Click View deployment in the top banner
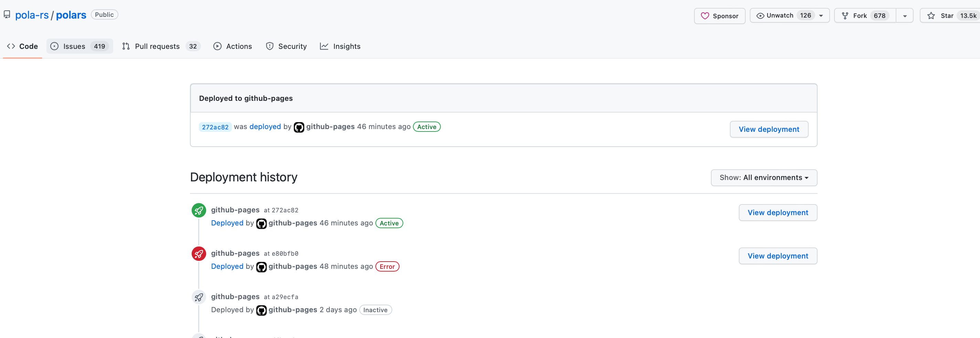Viewport: 980px width, 338px height. [x=768, y=129]
